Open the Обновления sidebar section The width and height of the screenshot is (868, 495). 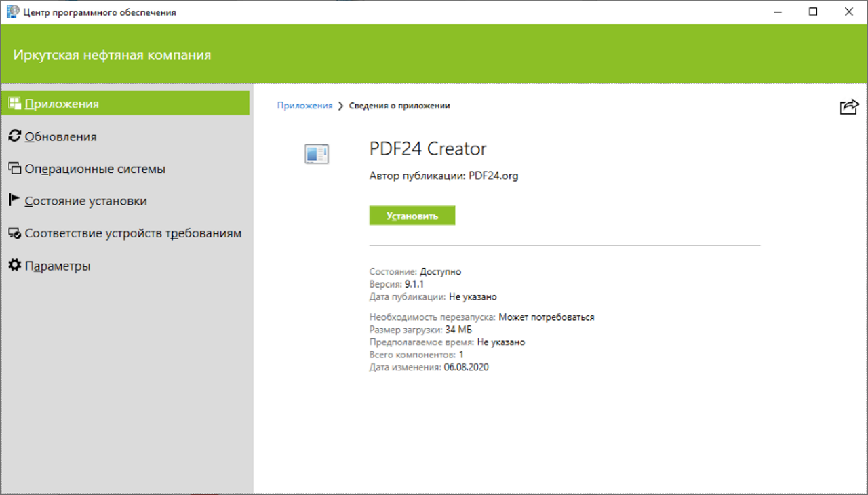click(125, 136)
